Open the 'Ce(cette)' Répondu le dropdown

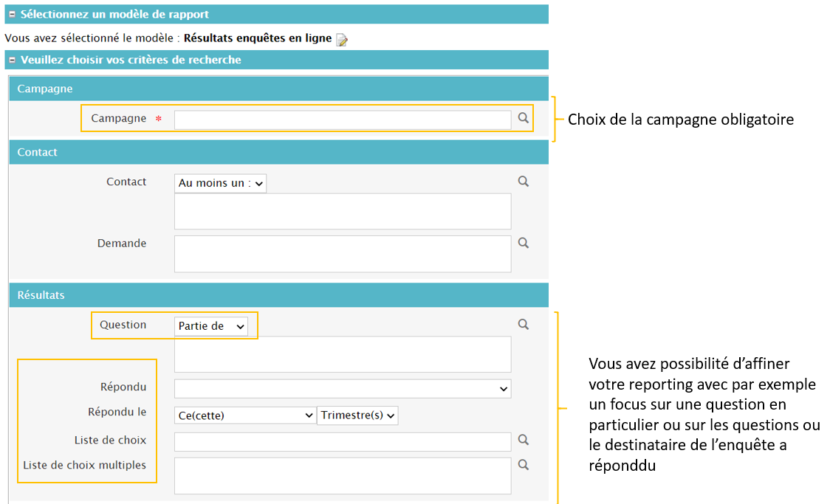tap(245, 415)
